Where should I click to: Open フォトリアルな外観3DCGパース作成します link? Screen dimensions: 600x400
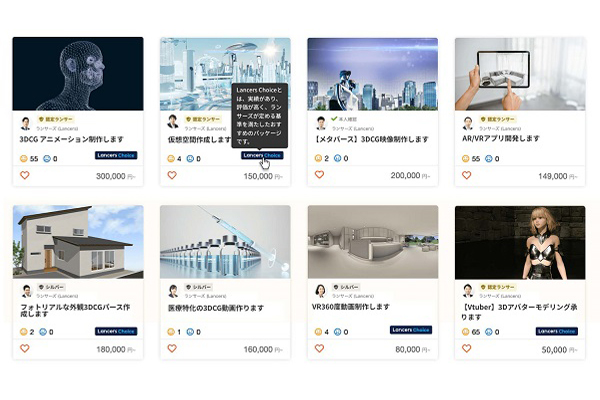tap(75, 310)
